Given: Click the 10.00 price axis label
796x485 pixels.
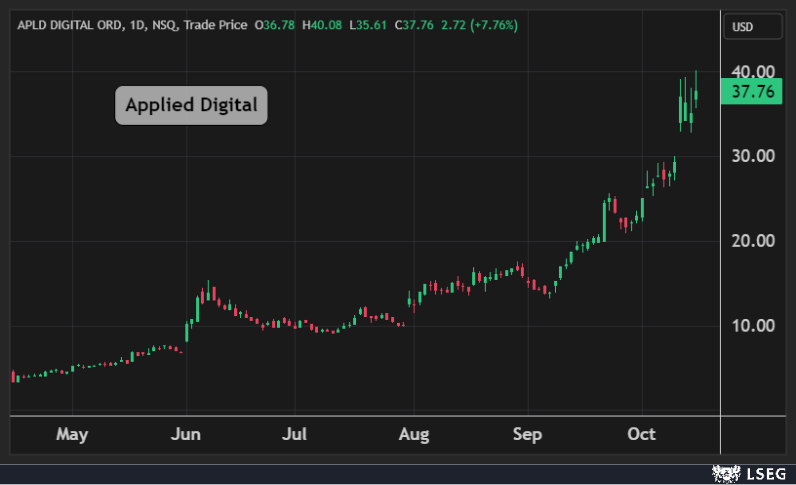Looking at the screenshot, I should (752, 326).
